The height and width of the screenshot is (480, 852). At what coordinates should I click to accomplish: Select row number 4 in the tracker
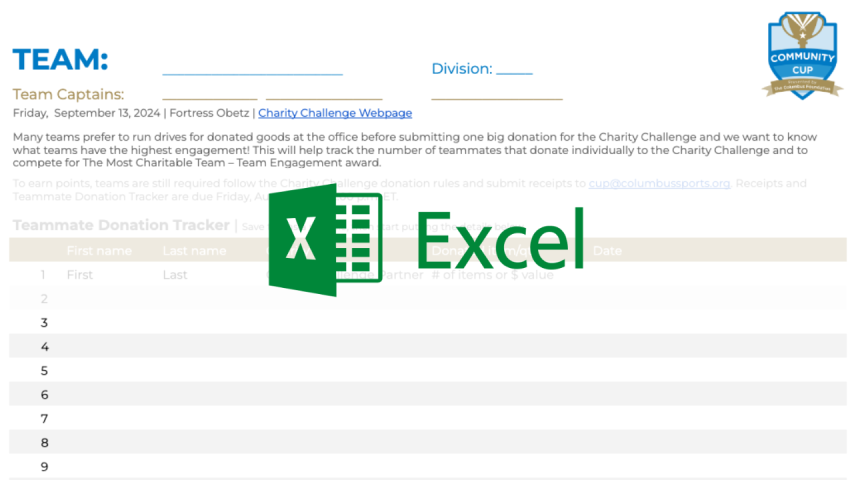pyautogui.click(x=45, y=347)
